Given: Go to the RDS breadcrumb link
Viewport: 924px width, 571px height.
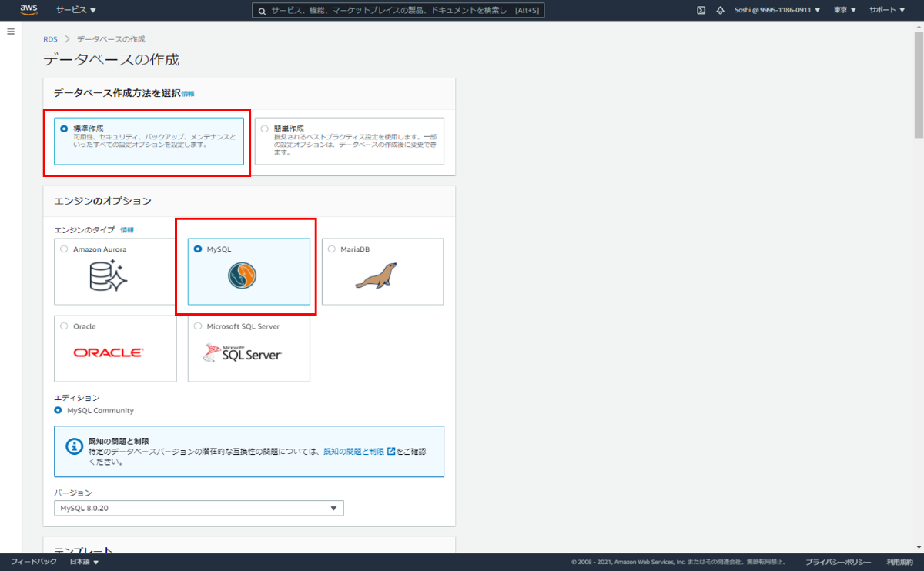Looking at the screenshot, I should (x=50, y=38).
